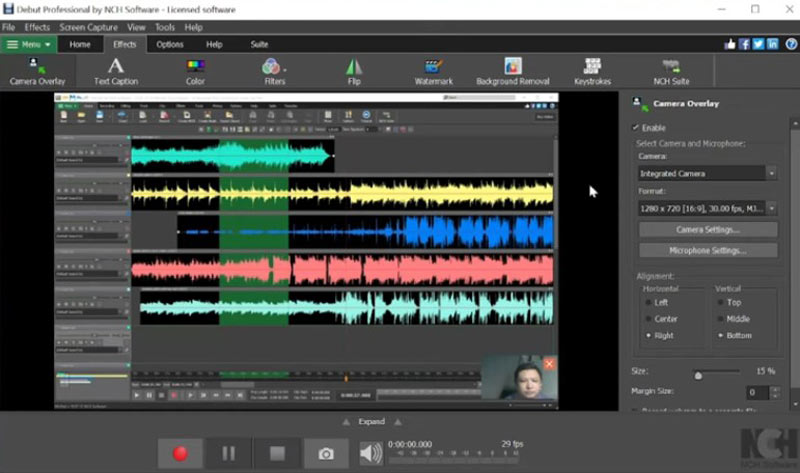The image size is (800, 473).
Task: Close the webcam overlay thumbnail
Action: 549,364
